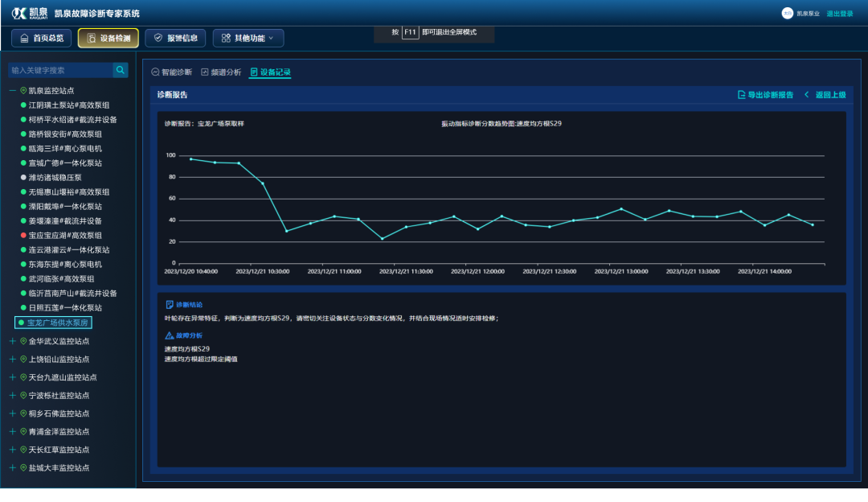
Task: Click the user avatar next to 凯泉泵业
Action: point(787,14)
